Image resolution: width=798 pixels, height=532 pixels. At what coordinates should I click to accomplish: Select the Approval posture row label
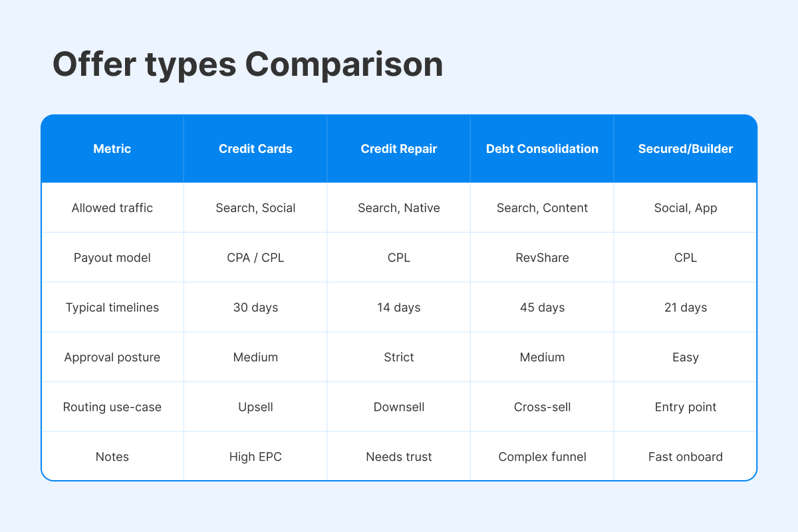tap(112, 358)
